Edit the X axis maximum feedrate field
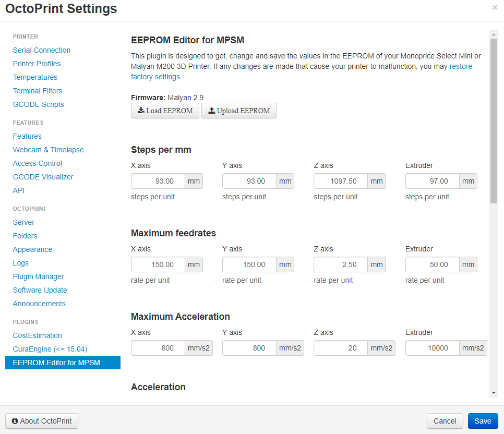This screenshot has width=504, height=434. (158, 264)
